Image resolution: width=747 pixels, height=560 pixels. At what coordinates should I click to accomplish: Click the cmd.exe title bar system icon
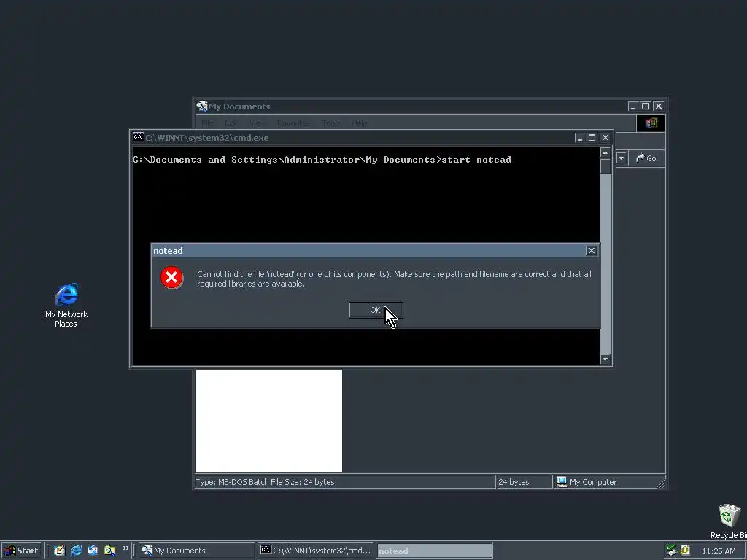(x=138, y=137)
